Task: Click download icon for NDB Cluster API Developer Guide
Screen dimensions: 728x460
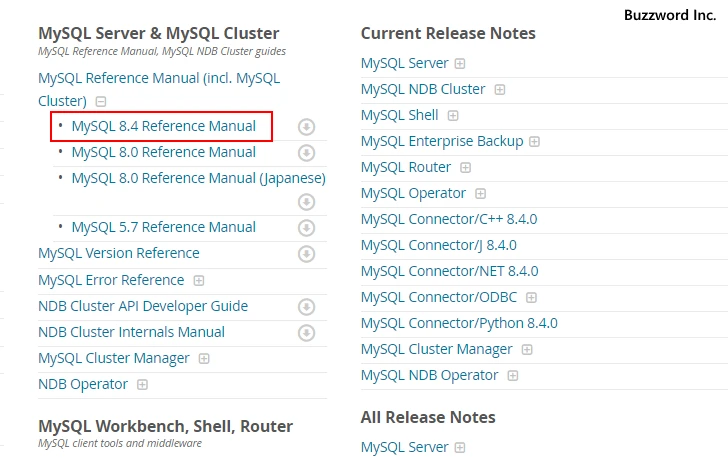Action: [307, 307]
